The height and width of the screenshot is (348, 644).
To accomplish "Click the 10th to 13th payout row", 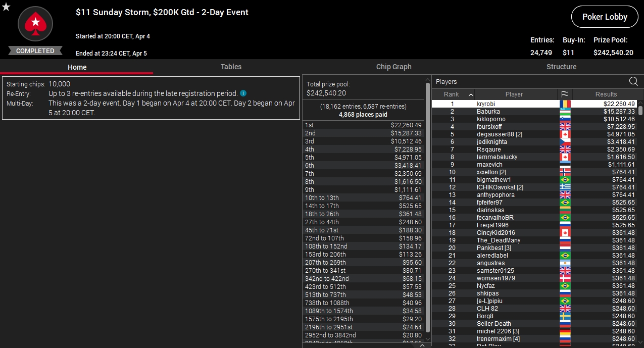I will pyautogui.click(x=364, y=197).
